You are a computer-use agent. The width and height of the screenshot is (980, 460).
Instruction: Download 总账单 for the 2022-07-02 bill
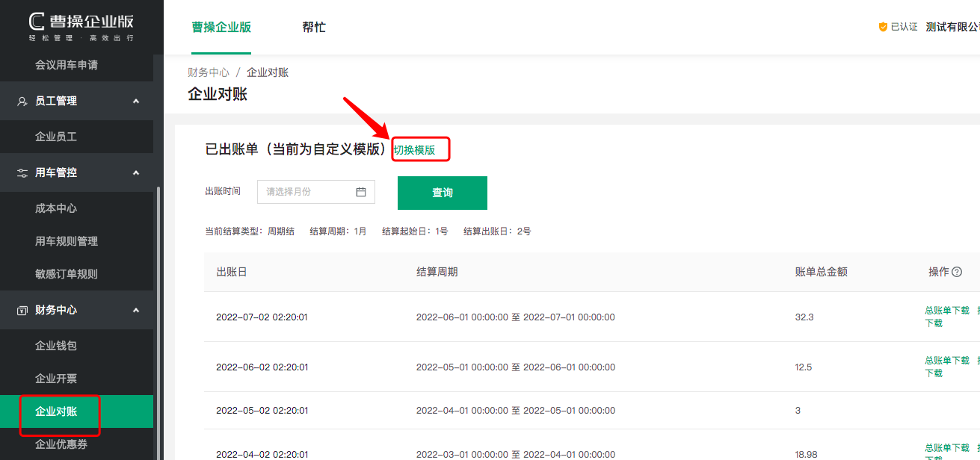coord(947,311)
